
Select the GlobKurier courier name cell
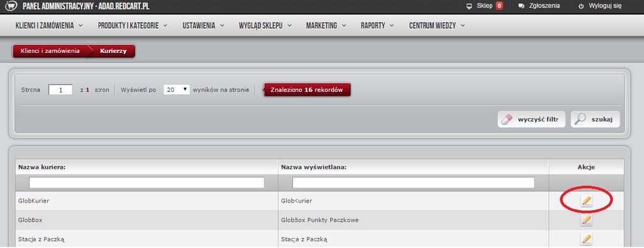click(x=147, y=201)
